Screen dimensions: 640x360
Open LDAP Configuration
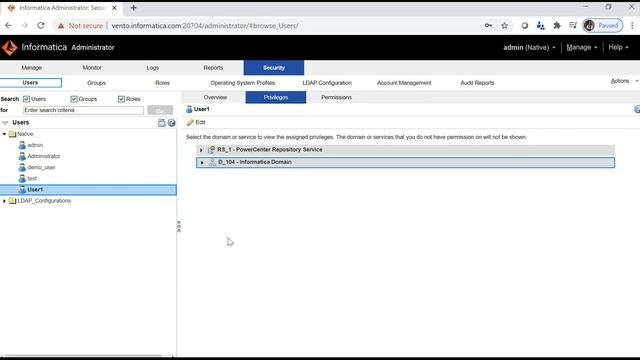(x=327, y=83)
